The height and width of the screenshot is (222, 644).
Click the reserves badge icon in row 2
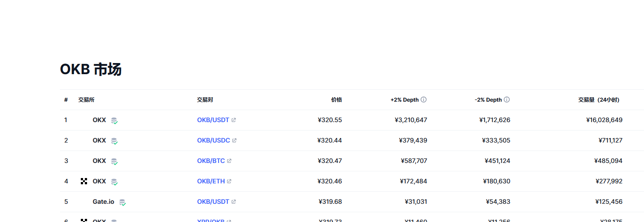coord(114,141)
